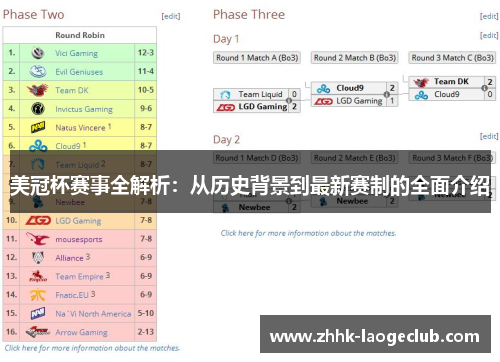Click the Round 1 Match A (Bo3) header
The width and height of the screenshot is (500, 362).
click(x=257, y=58)
